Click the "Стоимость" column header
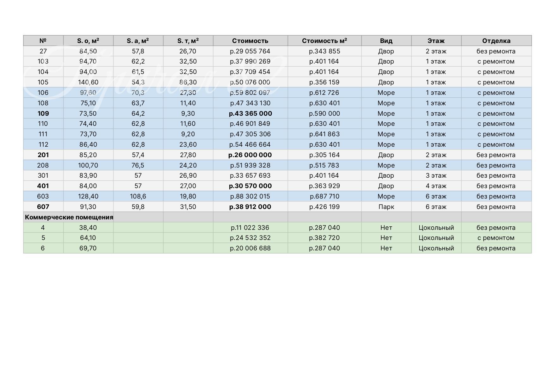555x392 pixels. coord(250,41)
